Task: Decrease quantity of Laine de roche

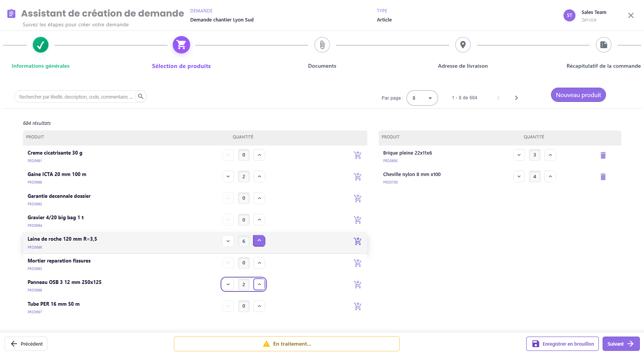Action: tap(228, 241)
